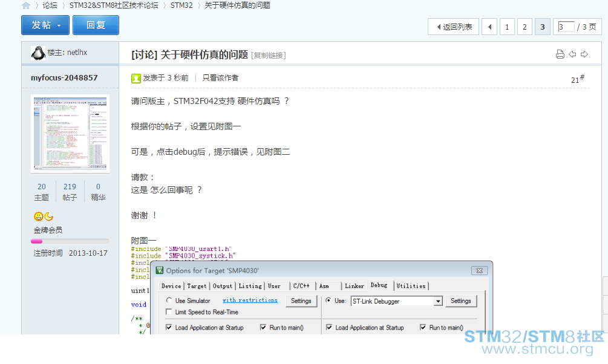Screen dimensions: 608x364
Task: Go to previous page arrow in pagination
Action: [x=489, y=27]
